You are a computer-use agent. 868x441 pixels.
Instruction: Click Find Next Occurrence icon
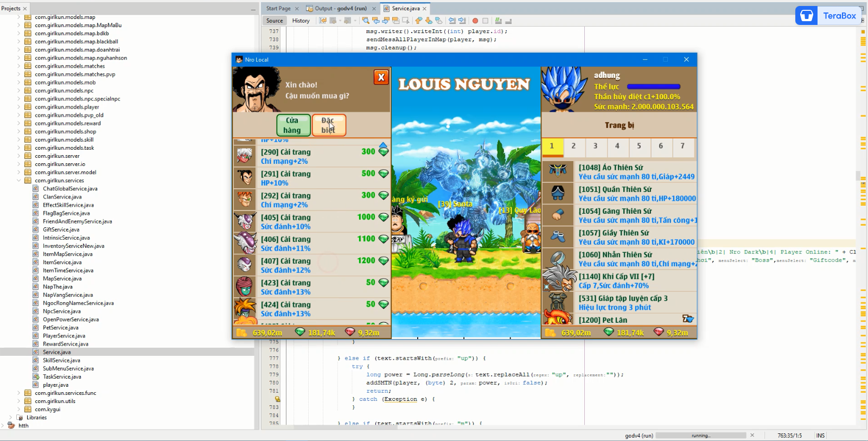tap(386, 21)
